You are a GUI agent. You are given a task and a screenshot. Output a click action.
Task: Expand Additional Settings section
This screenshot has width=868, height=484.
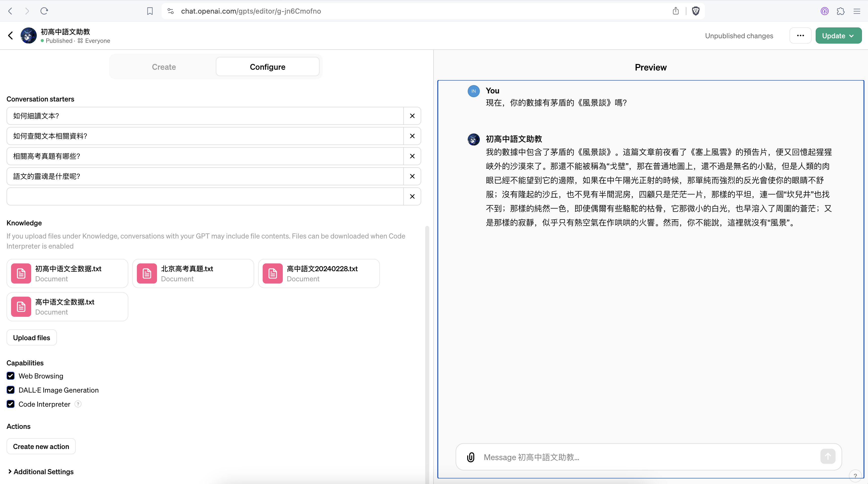(x=41, y=471)
